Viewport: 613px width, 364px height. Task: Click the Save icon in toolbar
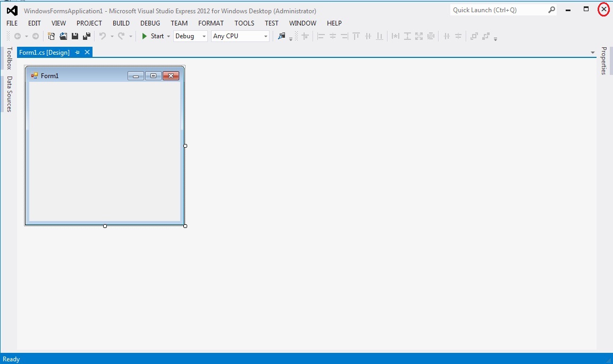pos(75,36)
